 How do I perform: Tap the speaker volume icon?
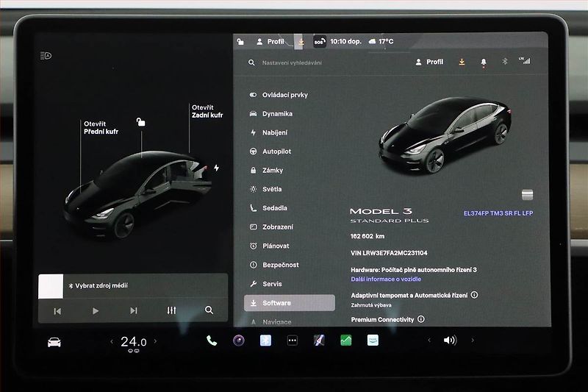(450, 341)
